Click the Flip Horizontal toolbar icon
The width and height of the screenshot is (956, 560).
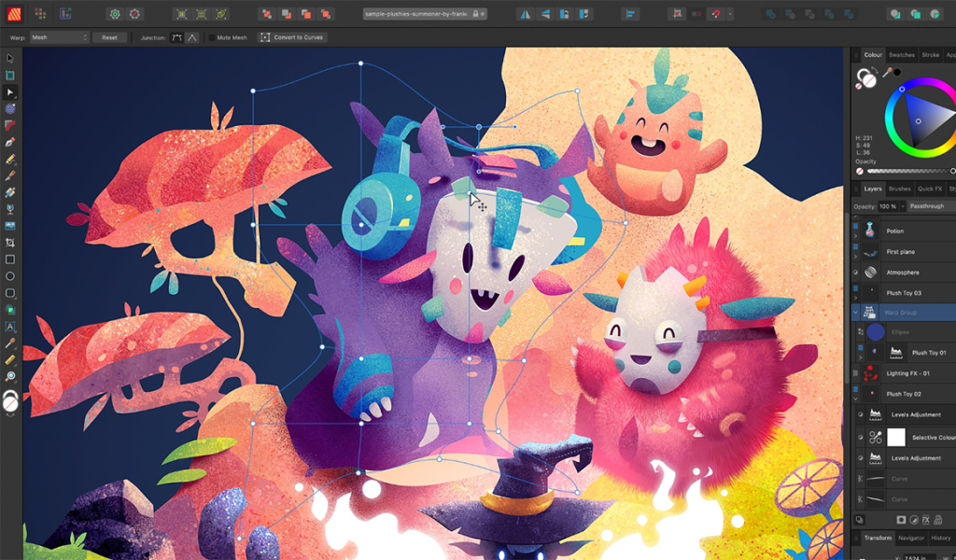pos(525,14)
